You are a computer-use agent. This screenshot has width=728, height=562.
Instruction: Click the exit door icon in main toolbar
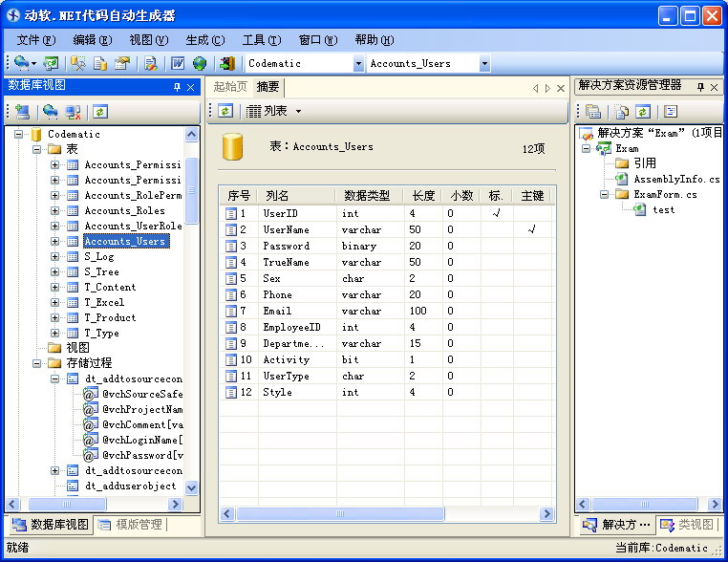[x=227, y=63]
